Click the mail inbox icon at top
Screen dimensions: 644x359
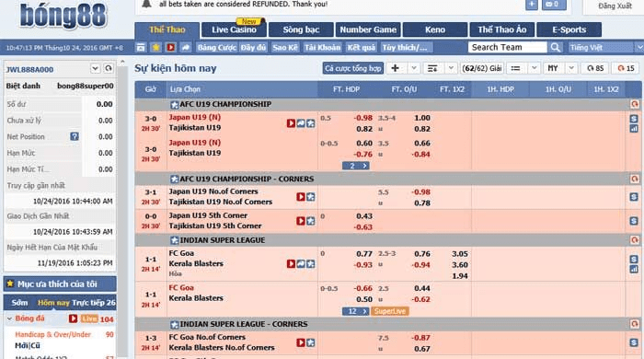[x=554, y=5]
